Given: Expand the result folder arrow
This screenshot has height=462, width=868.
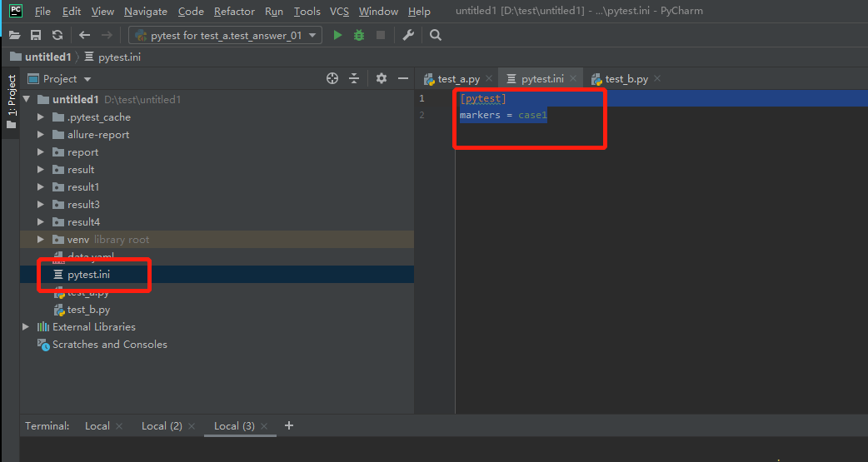Looking at the screenshot, I should (41, 169).
